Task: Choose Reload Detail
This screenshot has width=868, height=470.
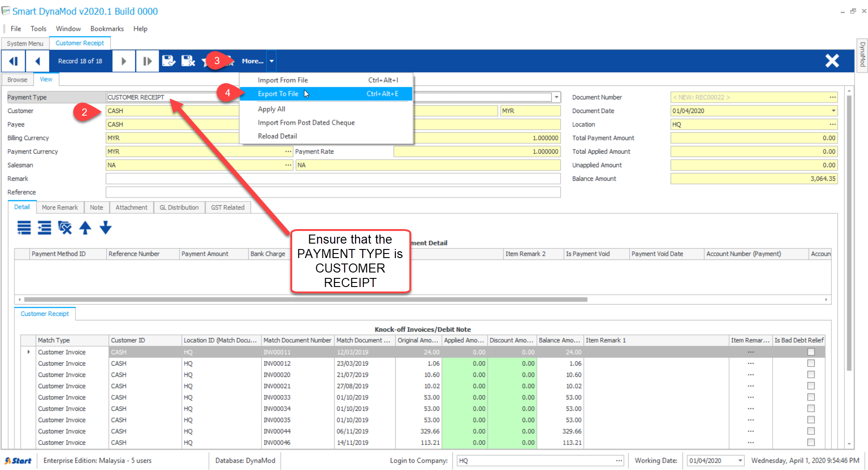Action: tap(326, 136)
